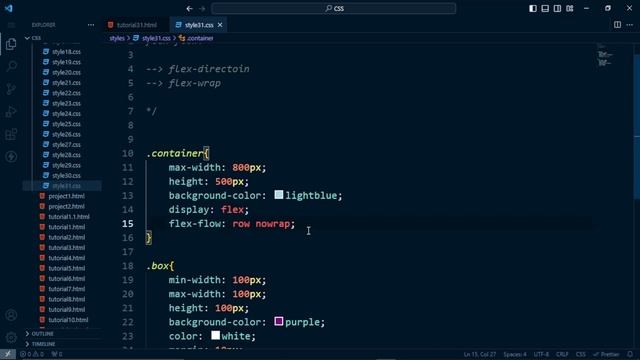Change indentation Spaces: 4 setting
This screenshot has width=640, height=360.
[x=515, y=354]
